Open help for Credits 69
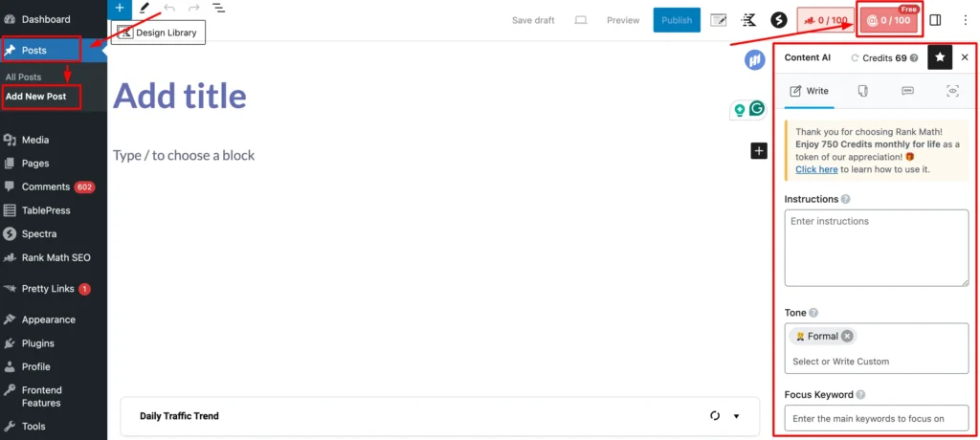 pos(914,58)
